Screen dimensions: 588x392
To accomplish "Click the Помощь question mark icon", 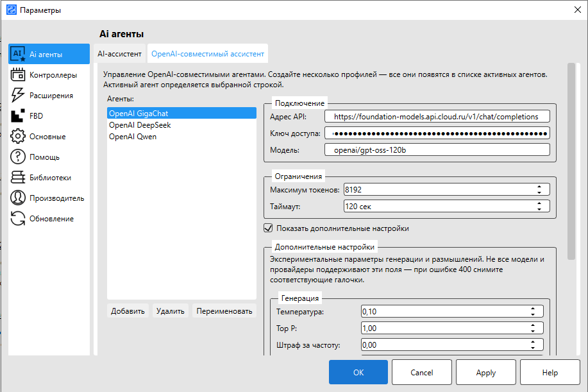I will coord(17,157).
